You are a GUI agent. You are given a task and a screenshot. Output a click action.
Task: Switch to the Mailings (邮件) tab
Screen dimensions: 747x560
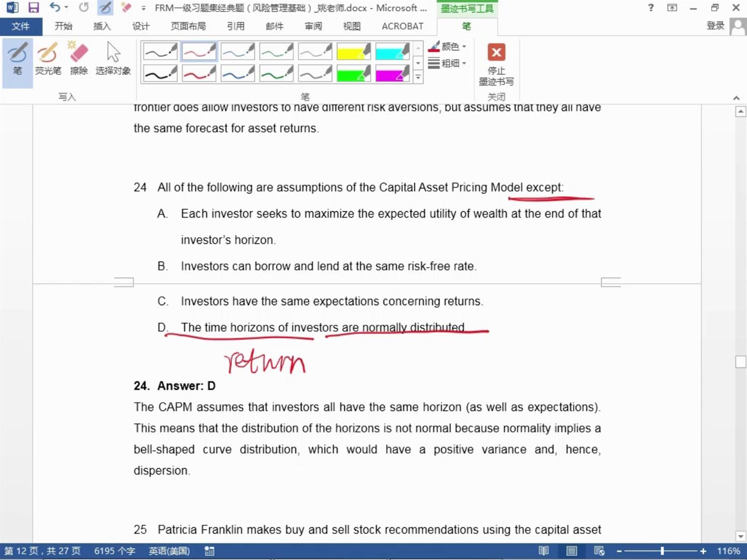point(274,26)
